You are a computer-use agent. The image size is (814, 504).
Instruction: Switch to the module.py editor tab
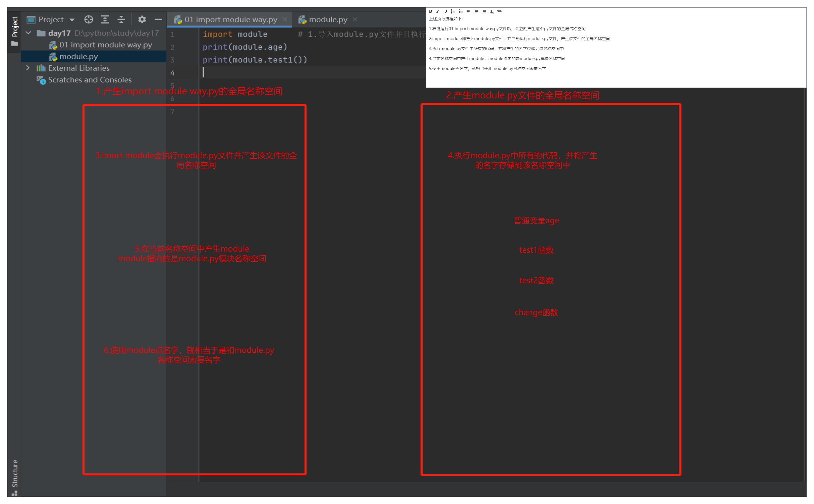pyautogui.click(x=328, y=20)
